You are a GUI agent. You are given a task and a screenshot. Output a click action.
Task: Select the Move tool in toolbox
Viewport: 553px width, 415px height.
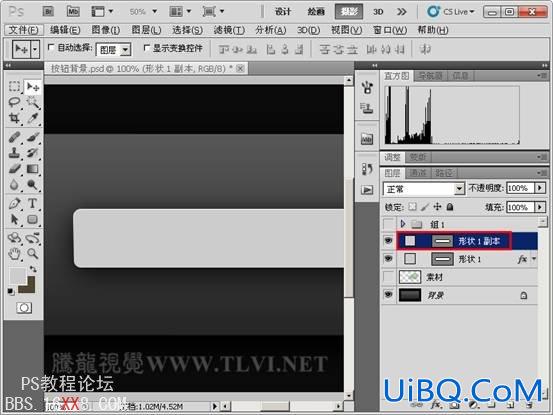tap(33, 86)
